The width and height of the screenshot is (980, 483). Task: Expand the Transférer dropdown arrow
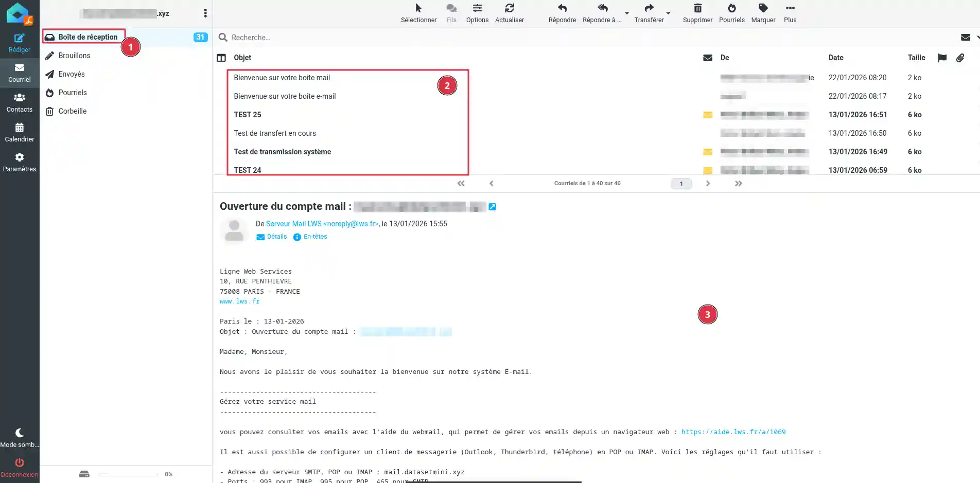[x=668, y=13]
